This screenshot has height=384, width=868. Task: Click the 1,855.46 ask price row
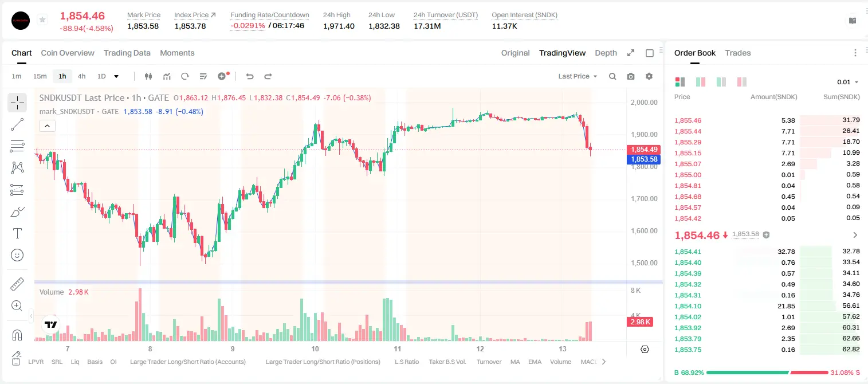tap(767, 120)
